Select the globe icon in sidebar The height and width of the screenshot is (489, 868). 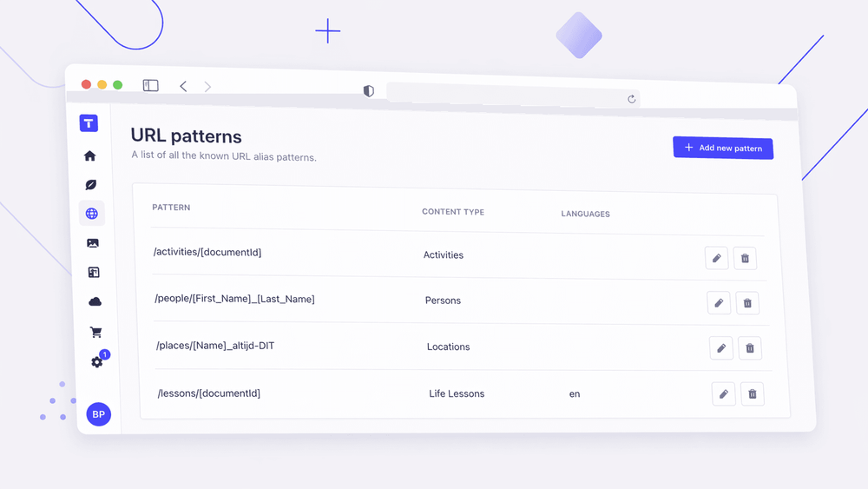(x=92, y=214)
